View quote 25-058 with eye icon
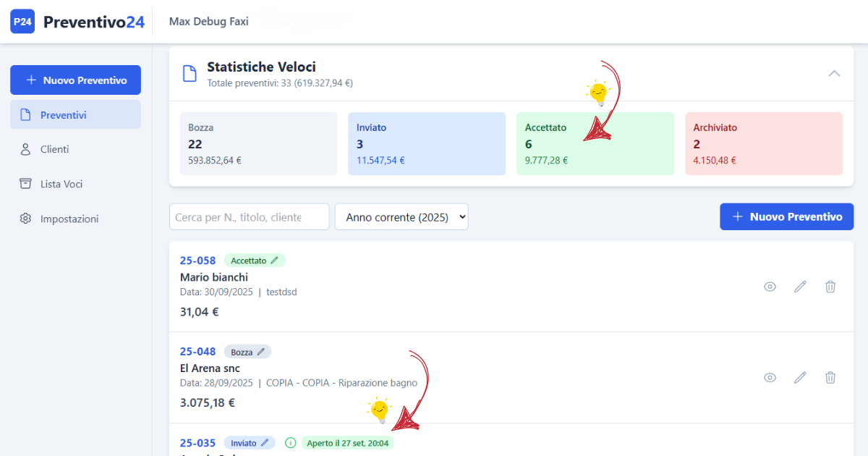 click(x=770, y=287)
